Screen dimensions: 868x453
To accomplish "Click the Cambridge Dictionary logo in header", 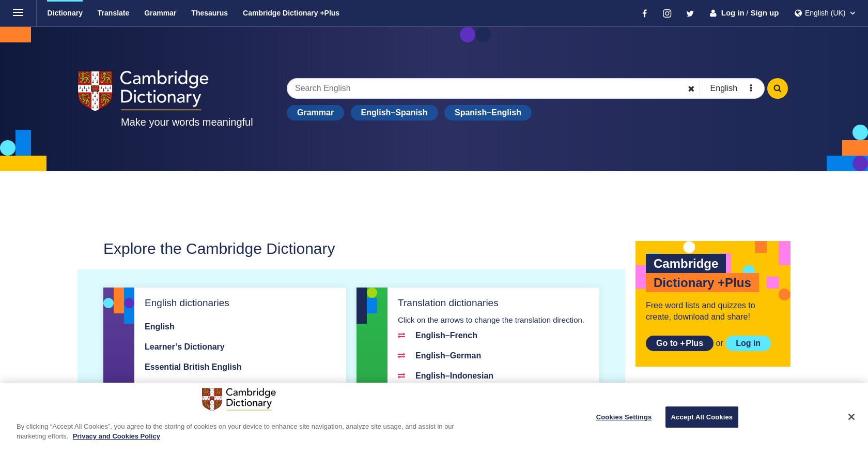I will (x=143, y=90).
